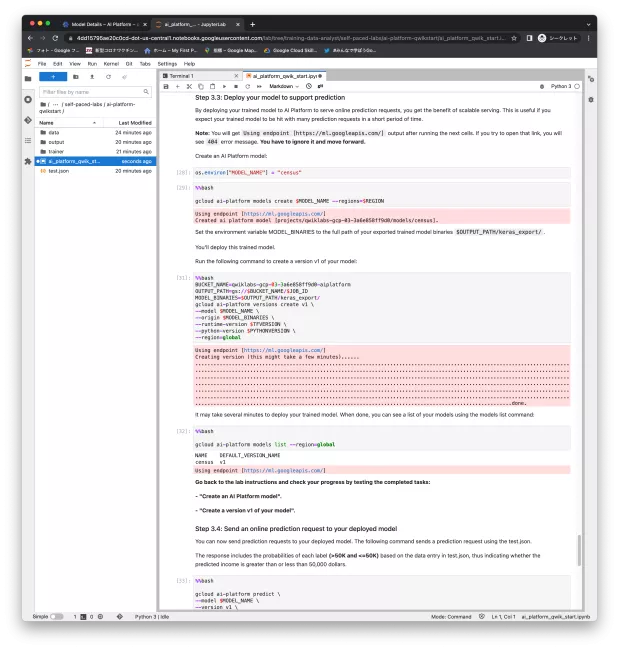Open the Markdown cell type dropdown

284,86
